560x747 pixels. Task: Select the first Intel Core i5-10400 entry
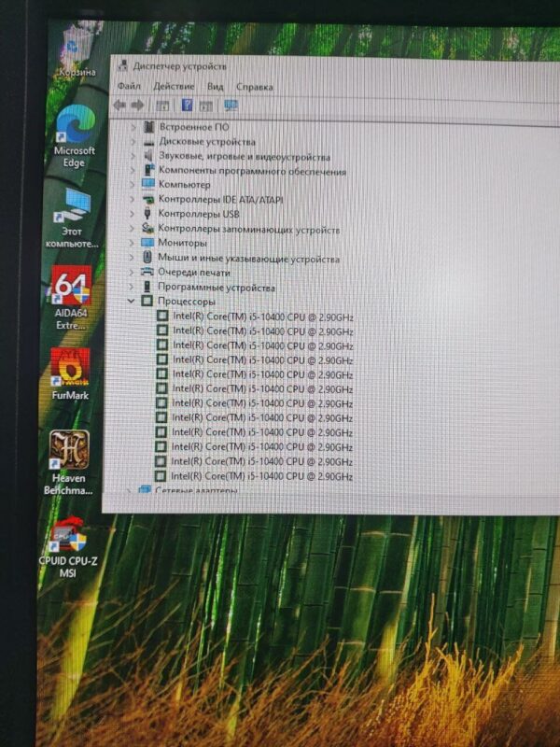(262, 317)
